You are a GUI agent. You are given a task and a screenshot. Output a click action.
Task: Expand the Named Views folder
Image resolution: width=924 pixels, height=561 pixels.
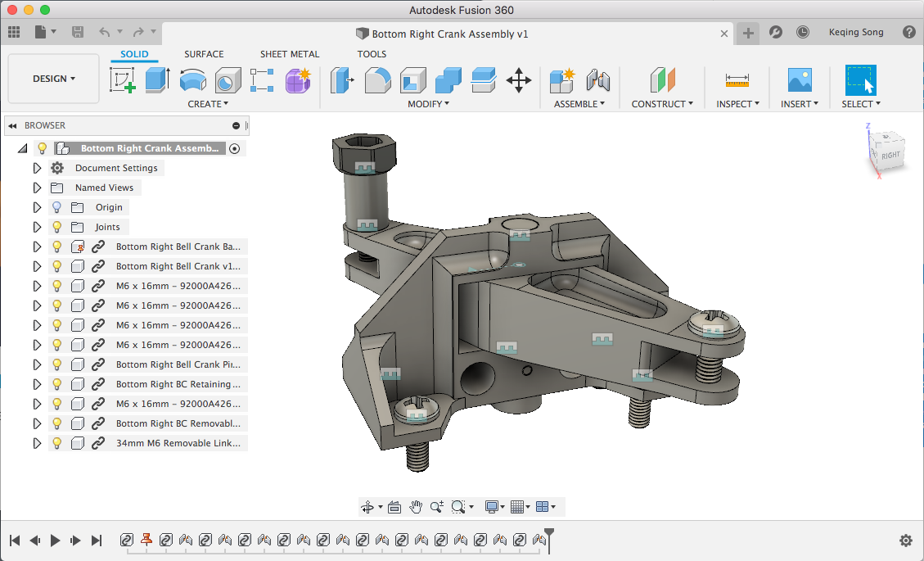click(37, 188)
